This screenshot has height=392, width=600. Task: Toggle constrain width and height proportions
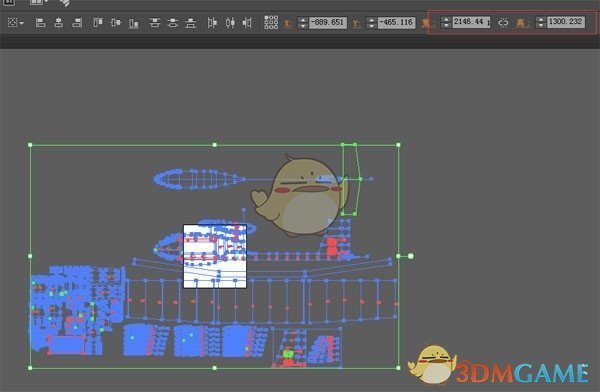pos(503,23)
